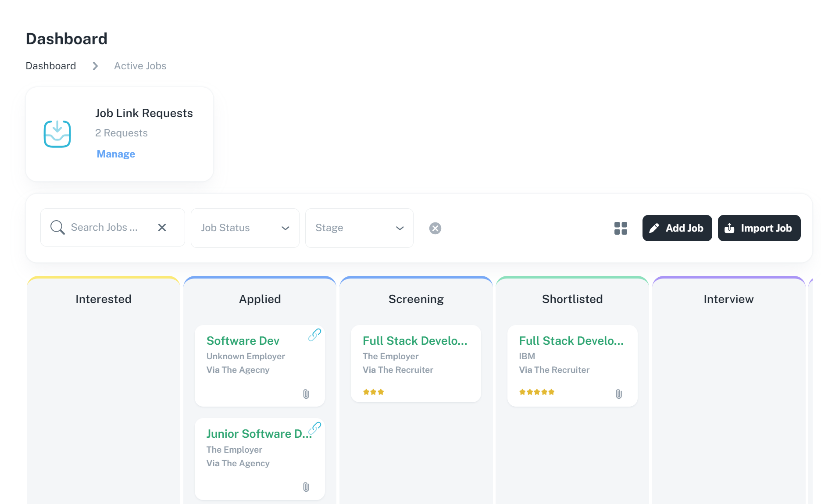Screen dimensions: 821x504
Task: Click link icon on Software Dev card
Action: pyautogui.click(x=314, y=335)
